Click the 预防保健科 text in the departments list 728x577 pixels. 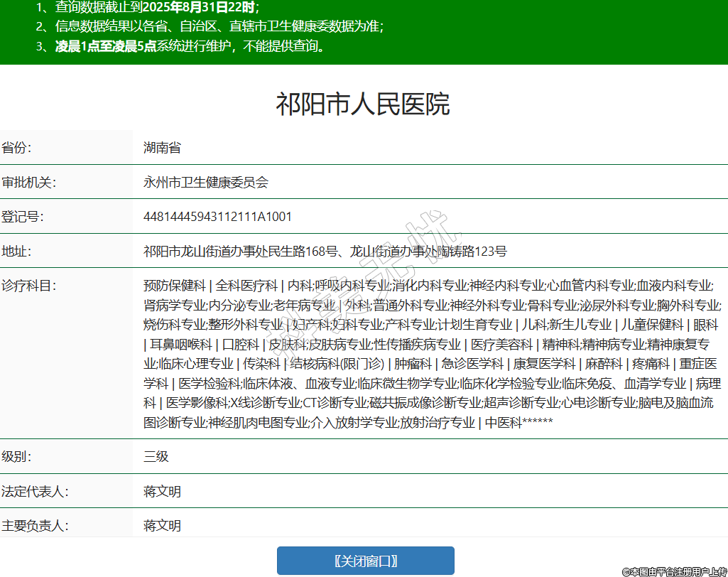(x=174, y=286)
